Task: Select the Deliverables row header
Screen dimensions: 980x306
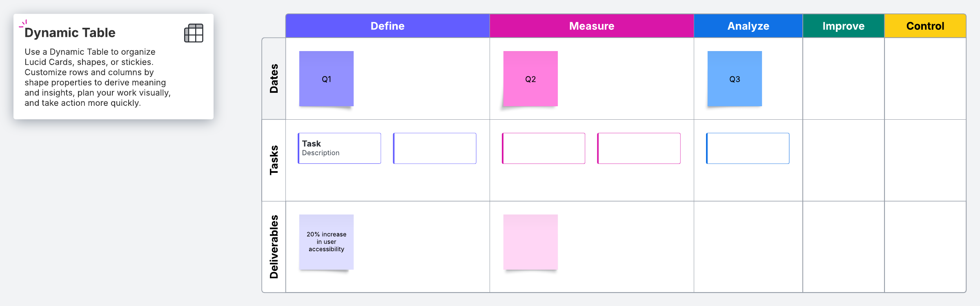Action: pyautogui.click(x=274, y=247)
